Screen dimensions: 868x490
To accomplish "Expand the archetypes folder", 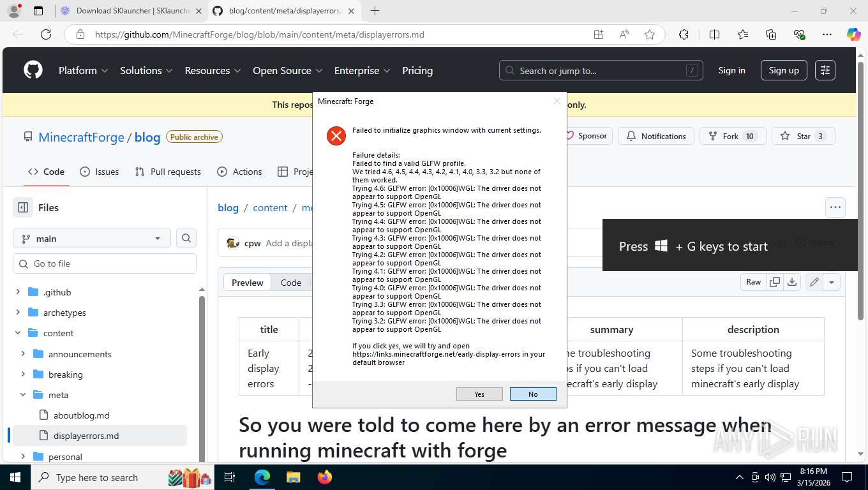I will (18, 313).
